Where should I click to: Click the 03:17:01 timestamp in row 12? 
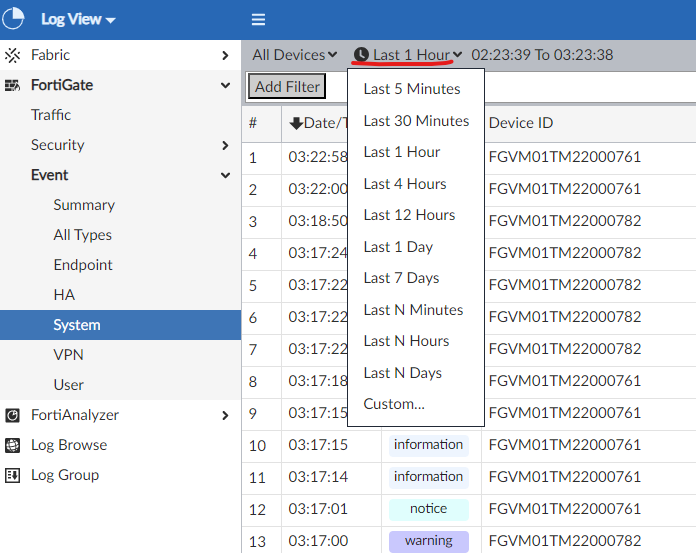[x=318, y=509]
